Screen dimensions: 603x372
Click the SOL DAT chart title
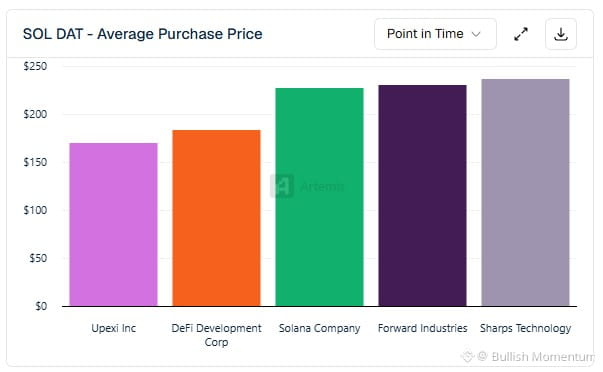tap(143, 34)
